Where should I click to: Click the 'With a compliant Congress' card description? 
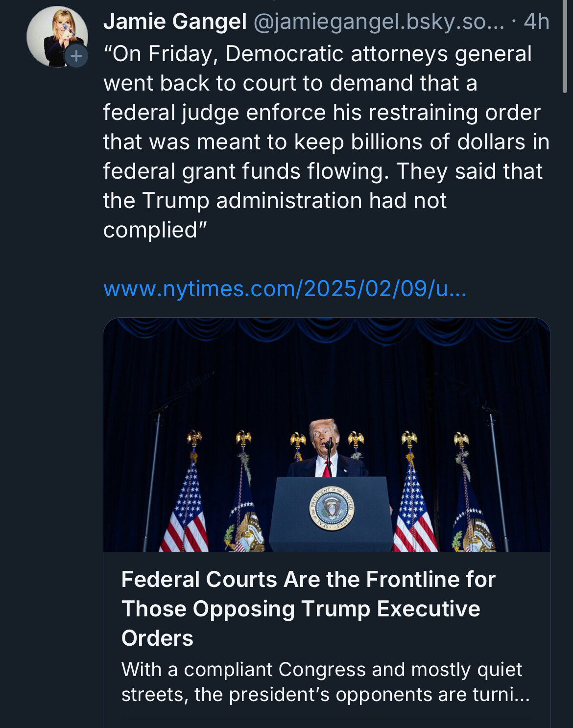tap(325, 681)
